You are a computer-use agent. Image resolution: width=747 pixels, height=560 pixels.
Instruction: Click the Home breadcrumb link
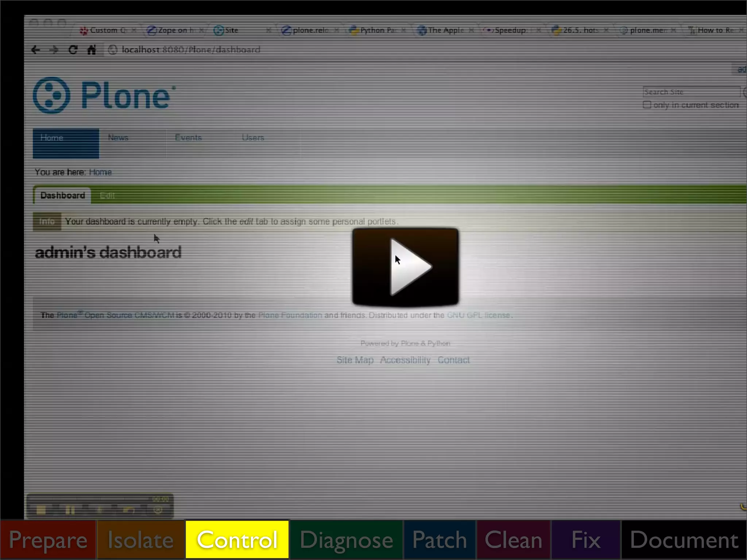pos(100,172)
